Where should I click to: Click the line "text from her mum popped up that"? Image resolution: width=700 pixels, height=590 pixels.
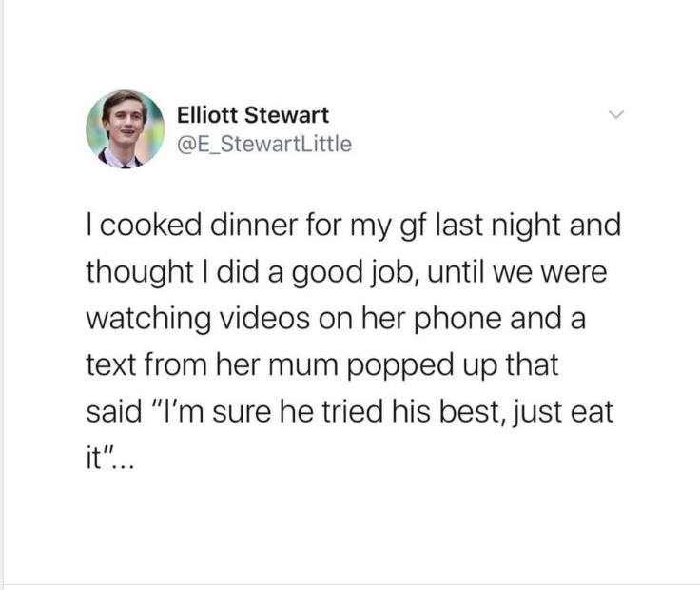(x=321, y=365)
